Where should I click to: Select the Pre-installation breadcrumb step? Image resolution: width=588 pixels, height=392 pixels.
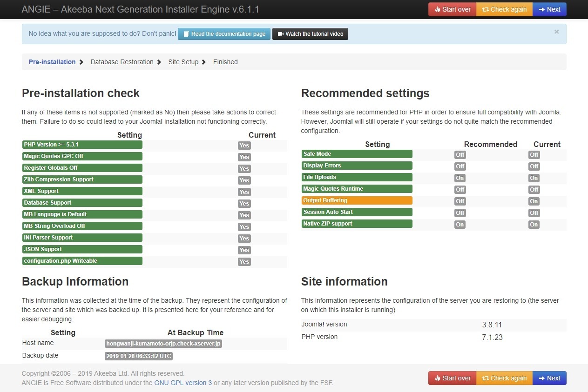coord(52,62)
